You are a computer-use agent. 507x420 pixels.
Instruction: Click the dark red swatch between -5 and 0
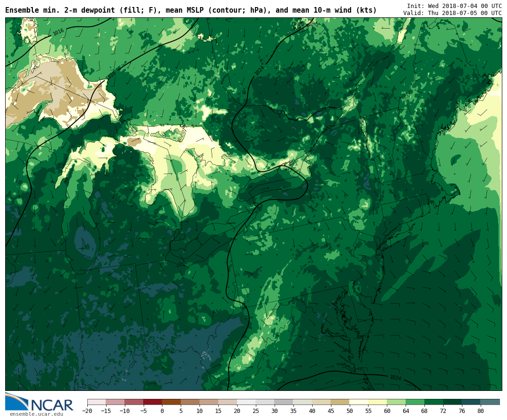[x=153, y=402]
